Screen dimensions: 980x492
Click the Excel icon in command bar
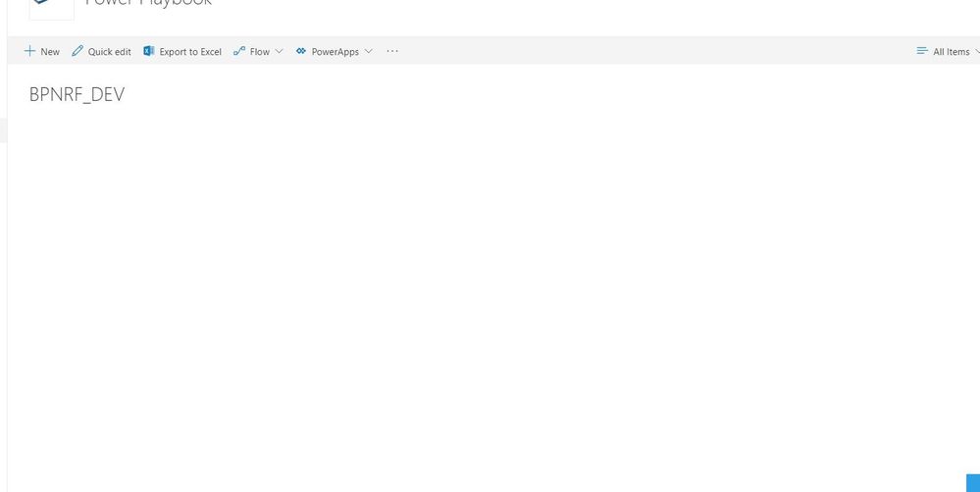coord(149,51)
